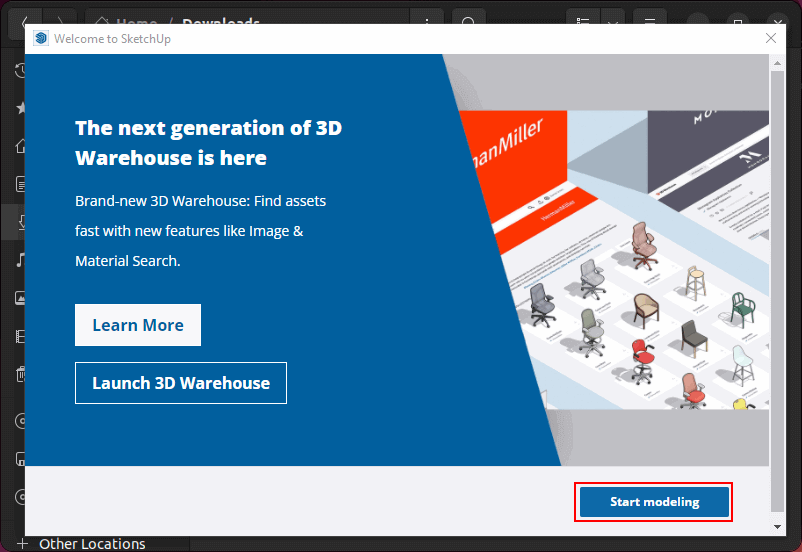
Task: Click the dialog scrollbar up arrow
Action: click(777, 63)
